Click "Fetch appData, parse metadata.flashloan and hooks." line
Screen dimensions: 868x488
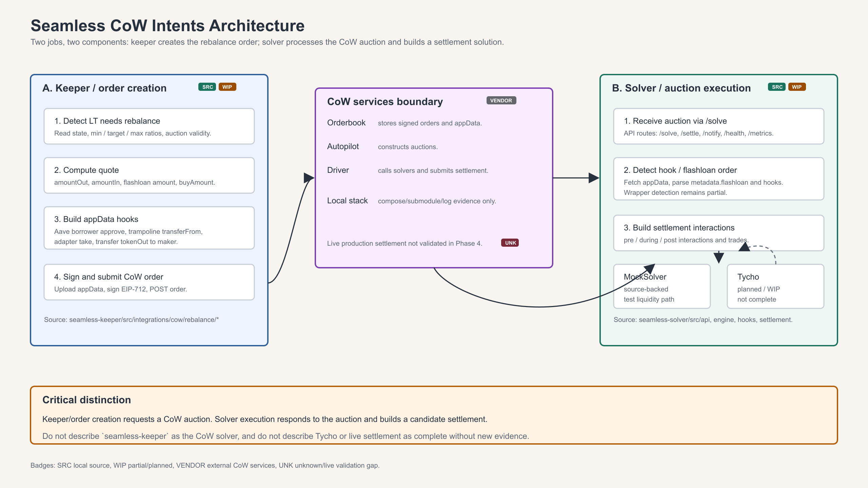pyautogui.click(x=704, y=182)
